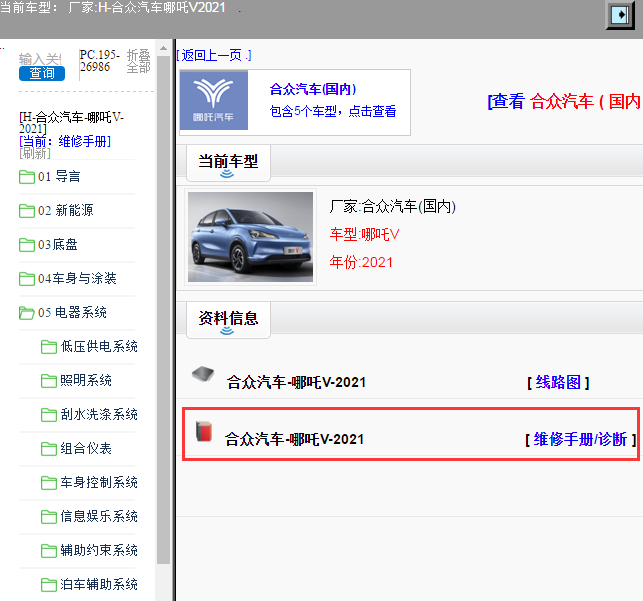Screen dimensions: 643x601
Task: Click the 组合仪表 folder icon
Action: point(49,449)
